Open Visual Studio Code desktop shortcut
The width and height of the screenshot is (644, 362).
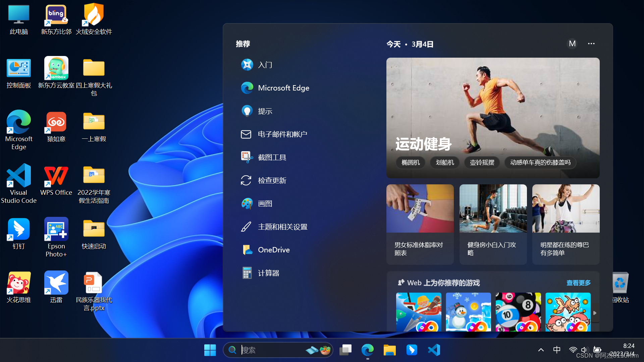point(19,183)
